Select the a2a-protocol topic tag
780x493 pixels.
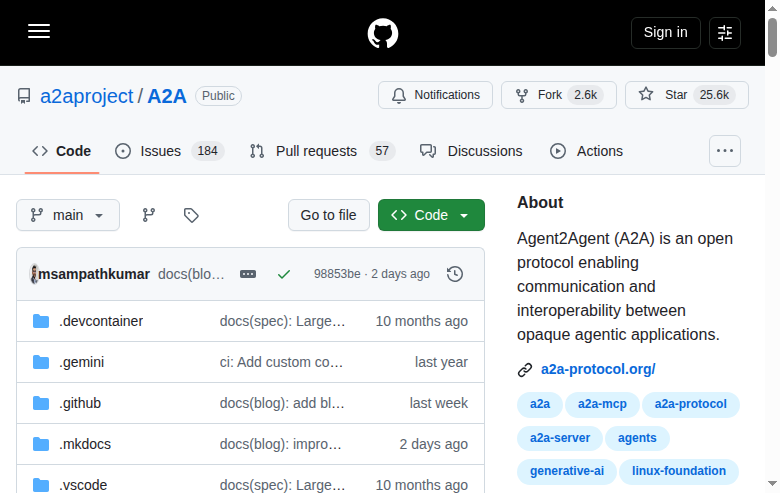click(690, 404)
